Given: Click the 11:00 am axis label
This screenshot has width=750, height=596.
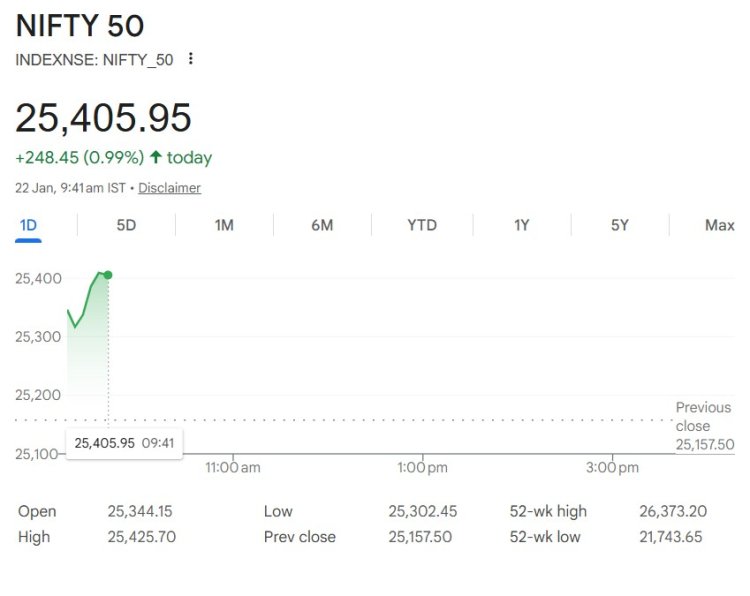Looking at the screenshot, I should pos(233,467).
